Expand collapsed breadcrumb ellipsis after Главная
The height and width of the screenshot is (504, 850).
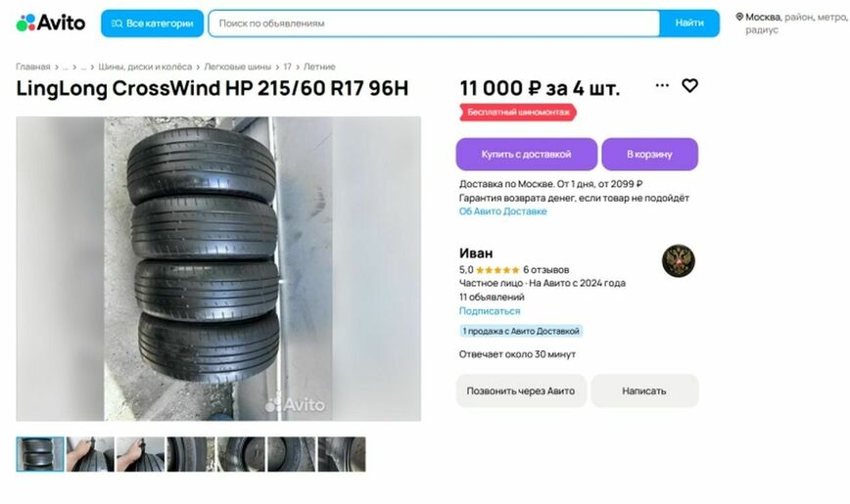click(65, 67)
